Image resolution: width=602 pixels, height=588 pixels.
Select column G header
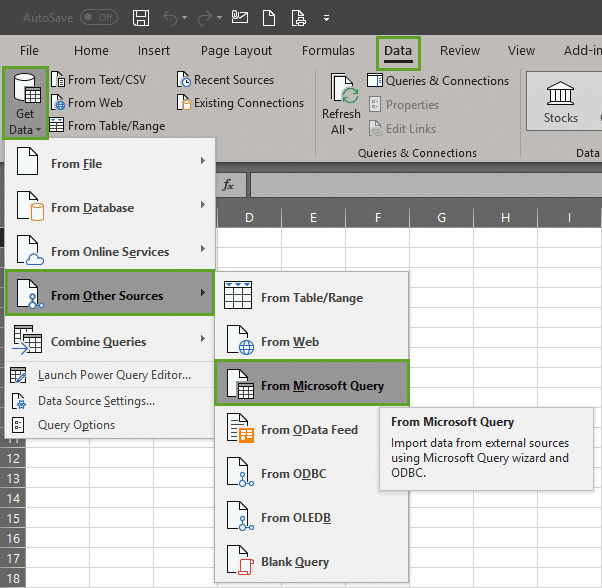point(442,218)
